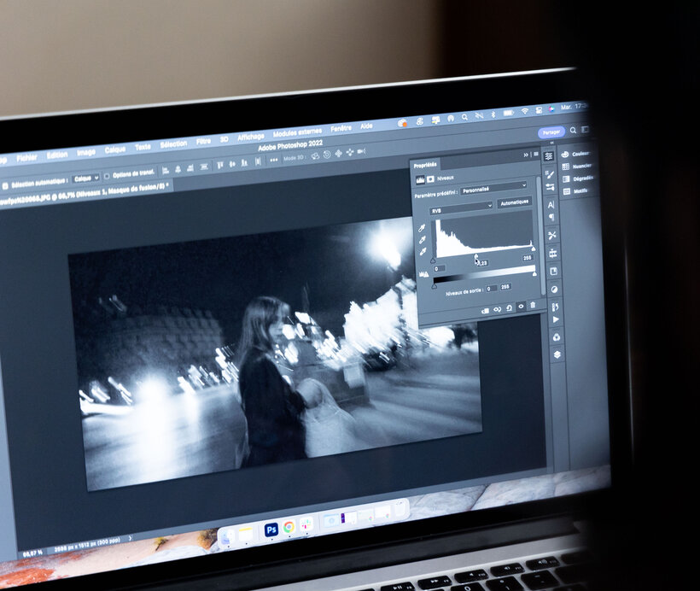Image resolution: width=700 pixels, height=591 pixels.
Task: Click the Dégradés panel icon
Action: (566, 179)
